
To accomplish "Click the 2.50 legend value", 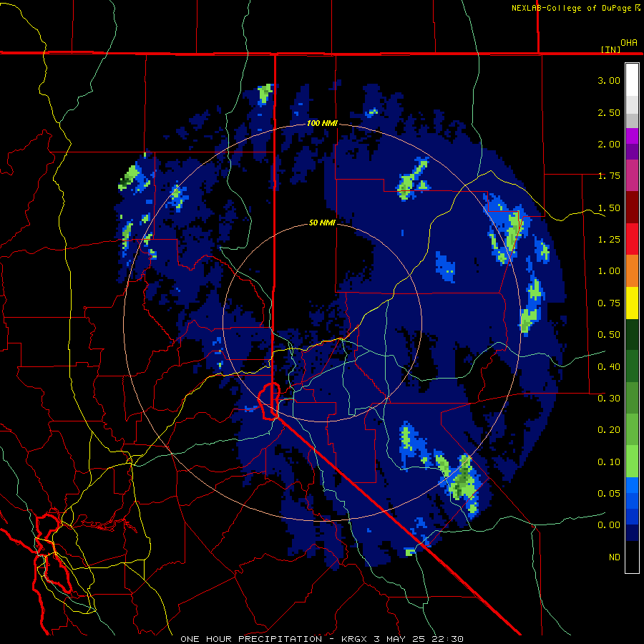I will click(x=609, y=112).
